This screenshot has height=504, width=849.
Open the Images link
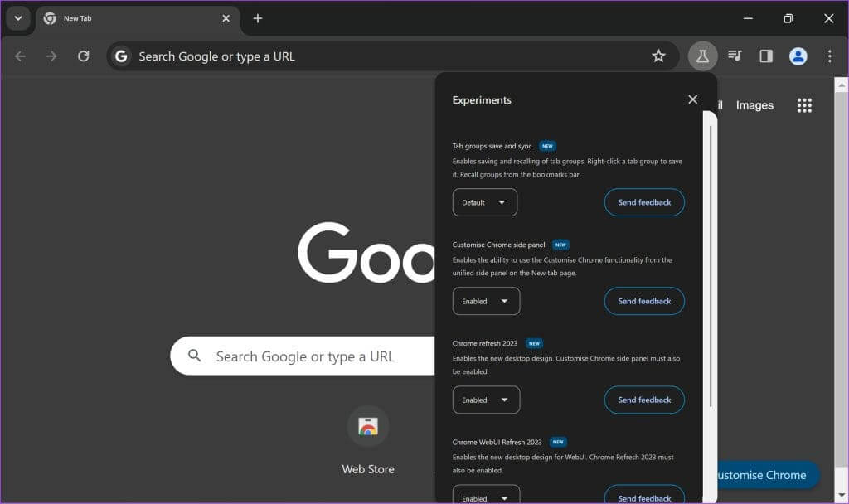[x=754, y=105]
